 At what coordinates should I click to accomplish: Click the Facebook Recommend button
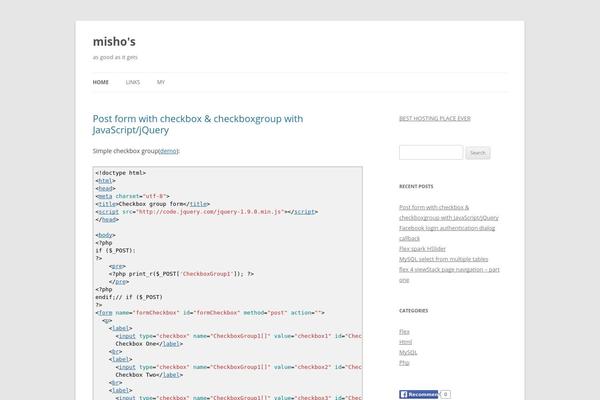(x=419, y=394)
